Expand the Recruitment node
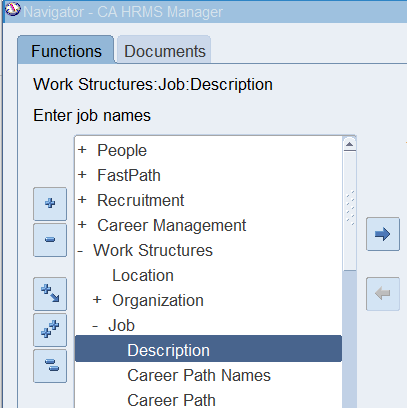407x408 pixels. [x=82, y=200]
